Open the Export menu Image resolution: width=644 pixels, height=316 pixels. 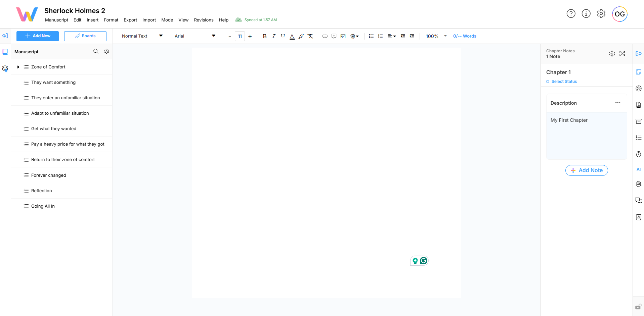point(130,20)
